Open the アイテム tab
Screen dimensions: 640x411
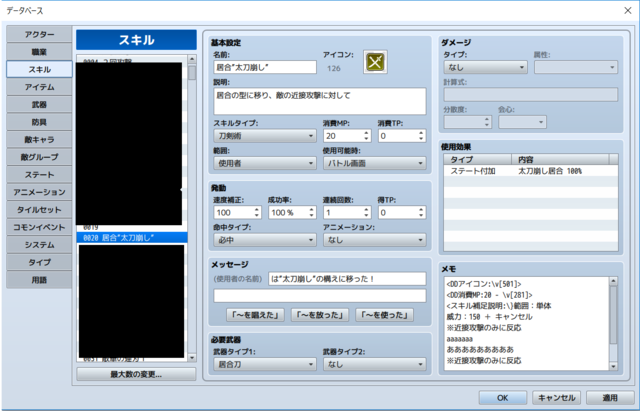pyautogui.click(x=39, y=87)
